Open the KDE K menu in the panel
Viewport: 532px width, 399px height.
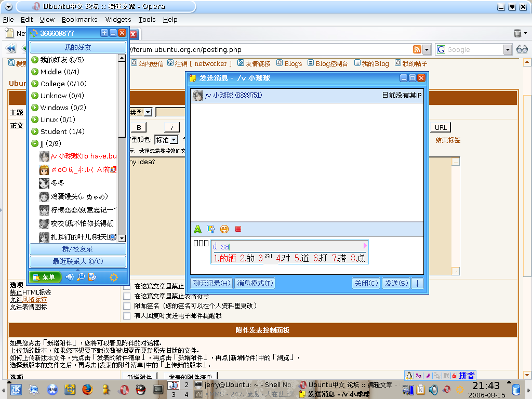coord(16,390)
